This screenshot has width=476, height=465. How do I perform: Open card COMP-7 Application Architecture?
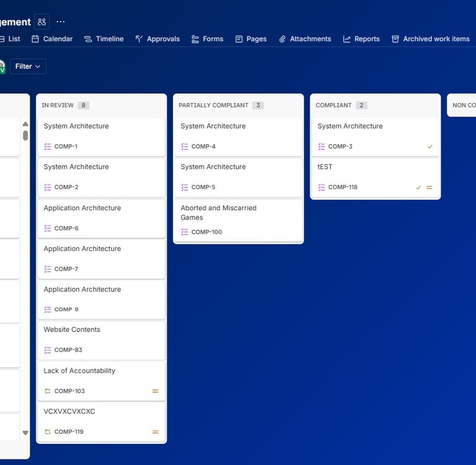(102, 259)
